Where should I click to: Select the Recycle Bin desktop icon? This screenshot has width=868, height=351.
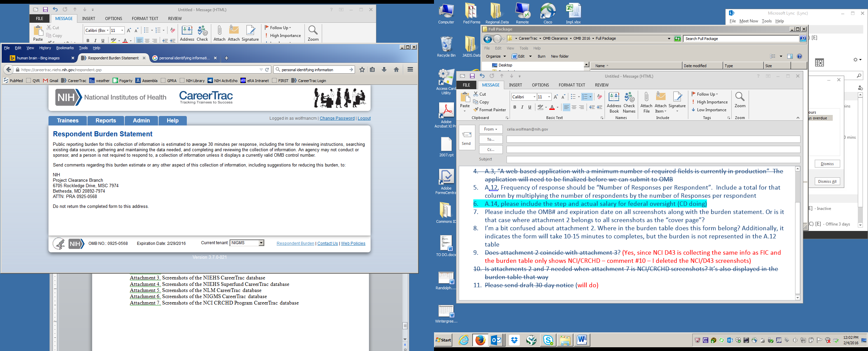pos(446,46)
